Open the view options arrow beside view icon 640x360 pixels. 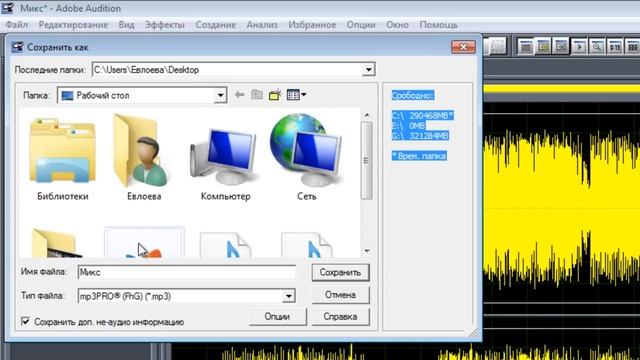coord(304,95)
